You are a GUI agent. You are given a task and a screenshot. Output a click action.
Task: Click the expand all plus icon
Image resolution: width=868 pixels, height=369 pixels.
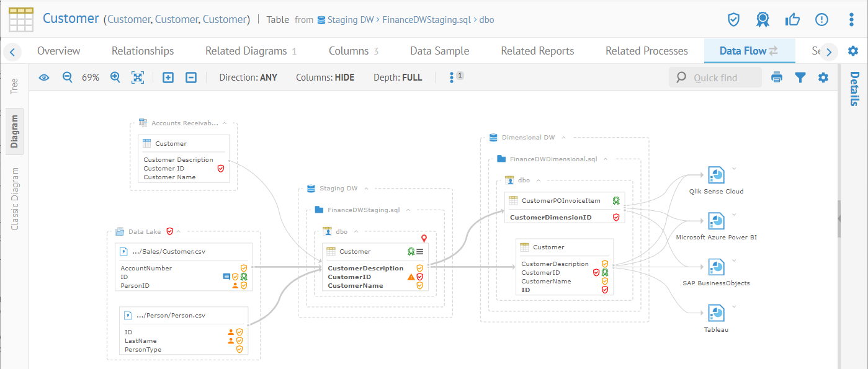[x=168, y=78]
